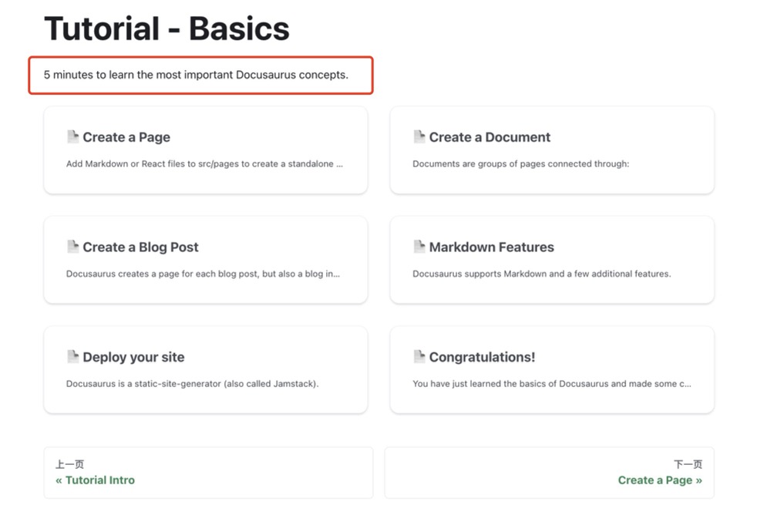Image resolution: width=774 pixels, height=532 pixels.
Task: Click the icon next to Markdown Features
Action: click(x=419, y=247)
